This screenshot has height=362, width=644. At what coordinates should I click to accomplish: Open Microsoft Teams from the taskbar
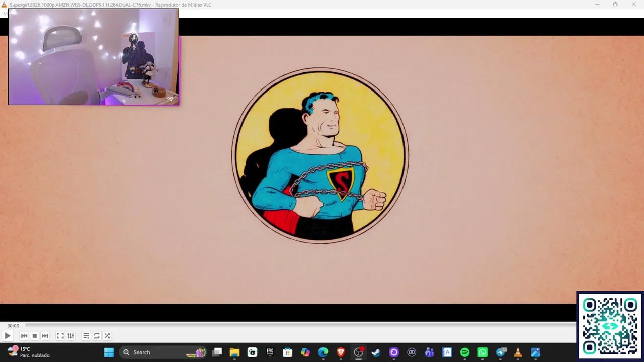pyautogui.click(x=429, y=352)
